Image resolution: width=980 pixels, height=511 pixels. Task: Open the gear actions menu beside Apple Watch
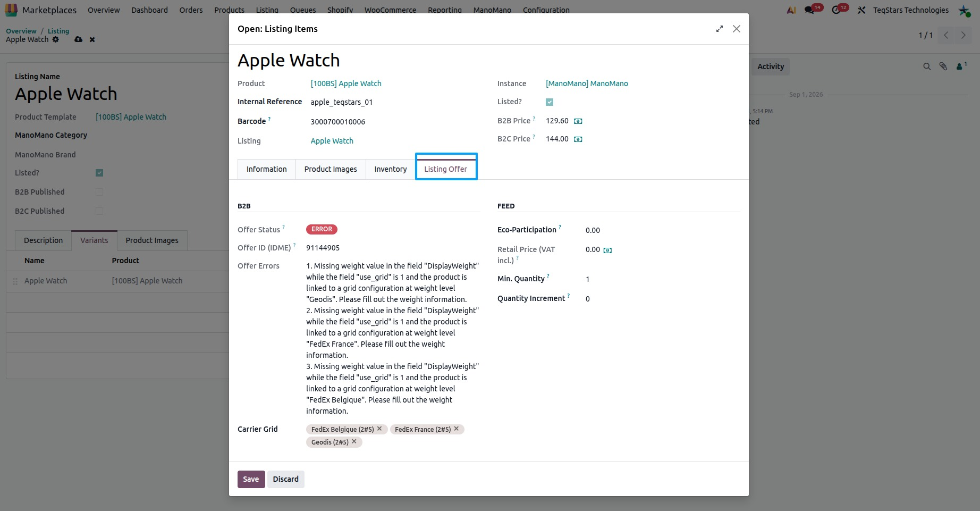(x=55, y=39)
